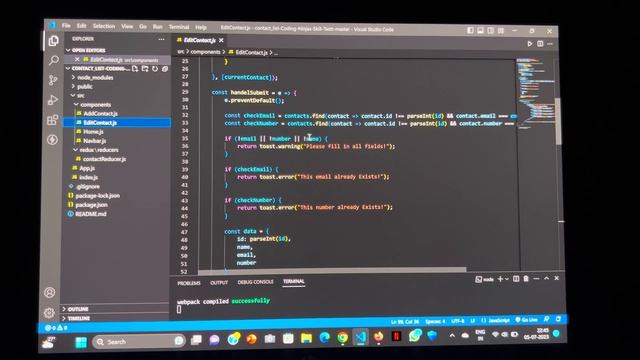Open Explorer more actions ellipsis
This screenshot has width=640, height=360.
(161, 39)
